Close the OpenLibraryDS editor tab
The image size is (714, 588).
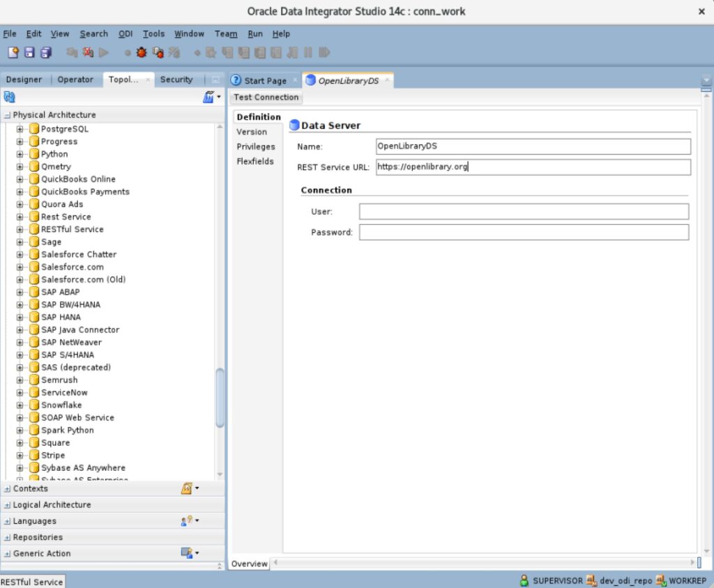tap(387, 80)
